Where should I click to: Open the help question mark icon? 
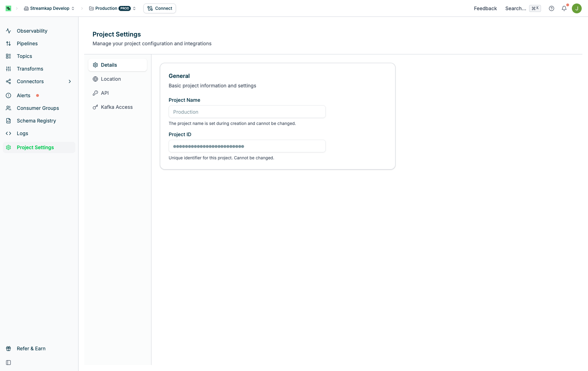coord(551,8)
